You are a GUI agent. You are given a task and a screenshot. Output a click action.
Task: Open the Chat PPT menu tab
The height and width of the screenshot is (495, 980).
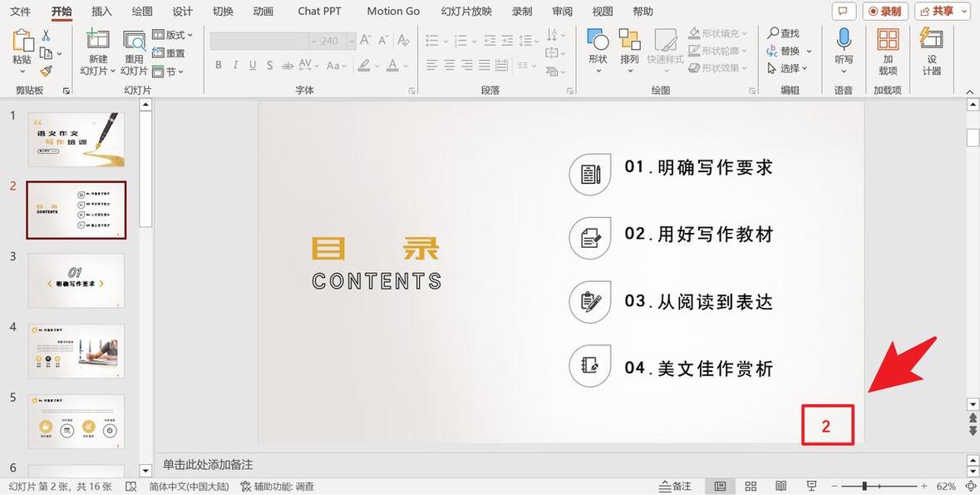click(318, 11)
